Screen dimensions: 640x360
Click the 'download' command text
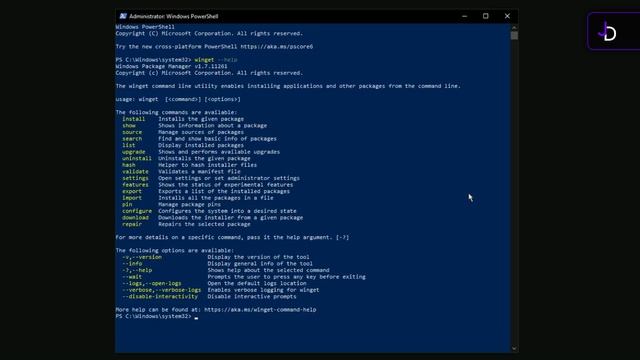(x=135, y=218)
